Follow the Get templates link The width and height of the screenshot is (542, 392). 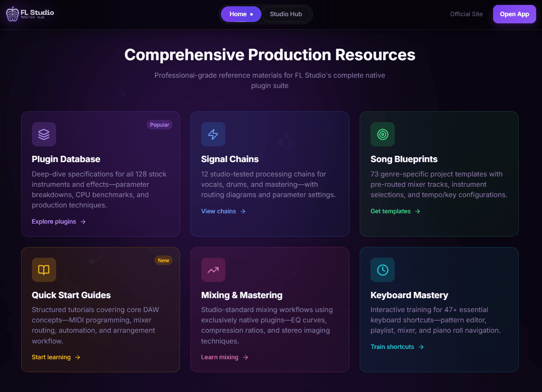[x=396, y=211]
